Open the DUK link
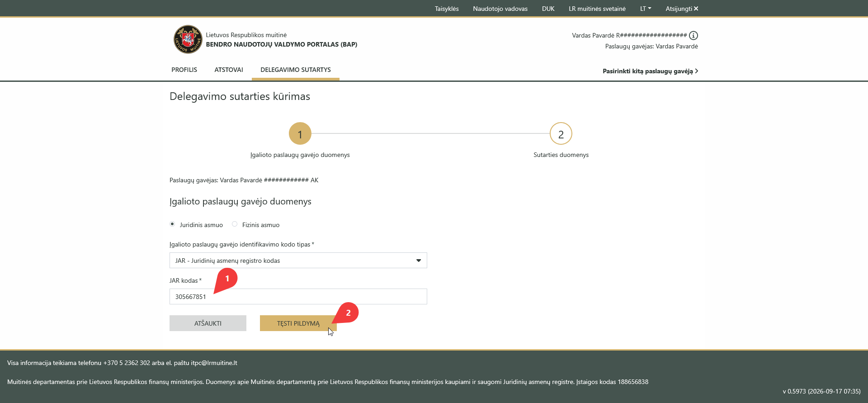 [x=548, y=9]
